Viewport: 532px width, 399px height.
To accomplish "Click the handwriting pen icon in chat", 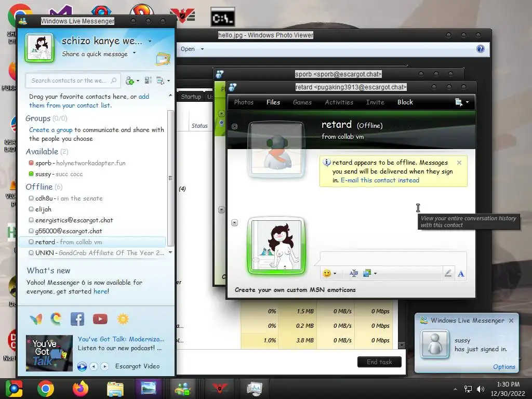I will click(x=448, y=273).
